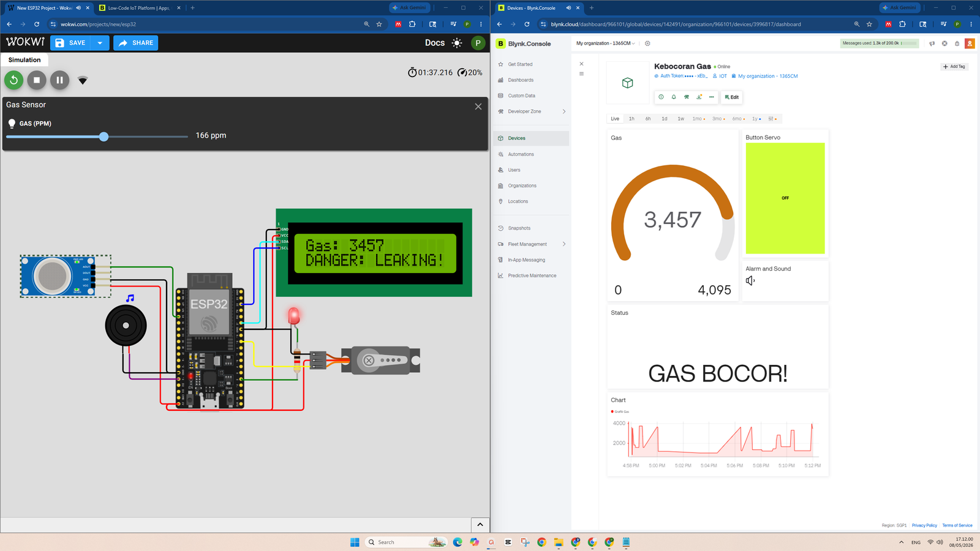Open Custom Data in Blynk sidebar

point(521,96)
